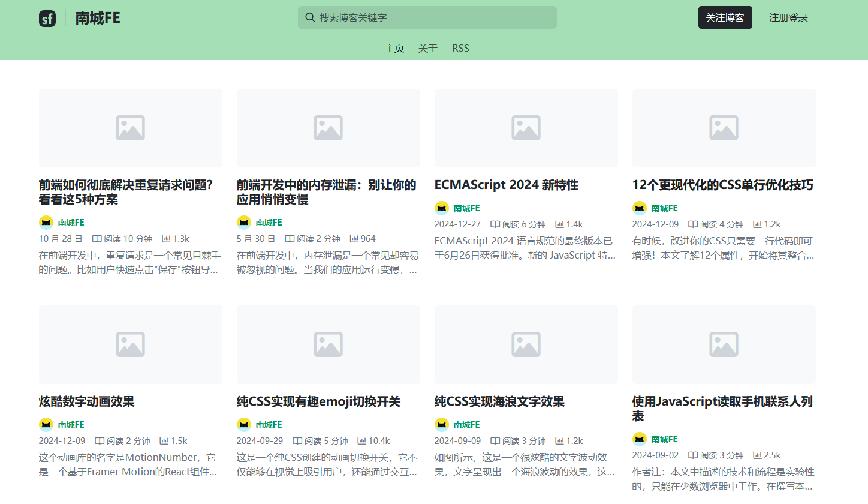Open the RSS tab
This screenshot has width=868, height=504.
point(460,48)
